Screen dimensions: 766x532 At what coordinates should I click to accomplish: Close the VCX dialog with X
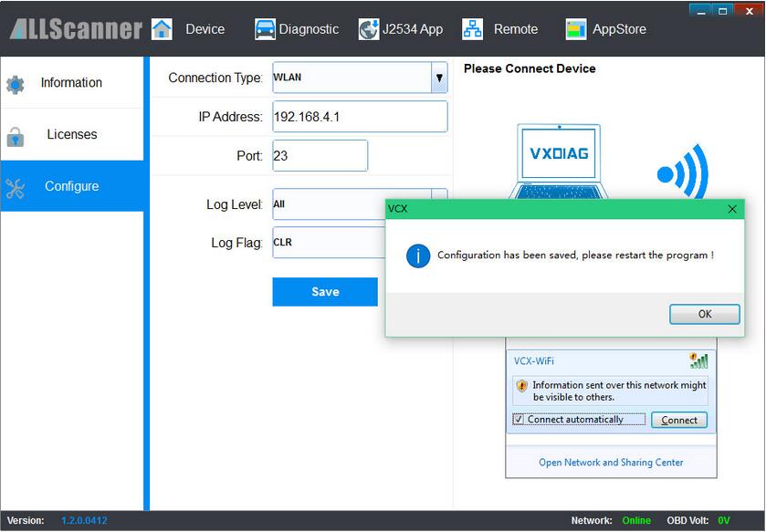coord(732,209)
